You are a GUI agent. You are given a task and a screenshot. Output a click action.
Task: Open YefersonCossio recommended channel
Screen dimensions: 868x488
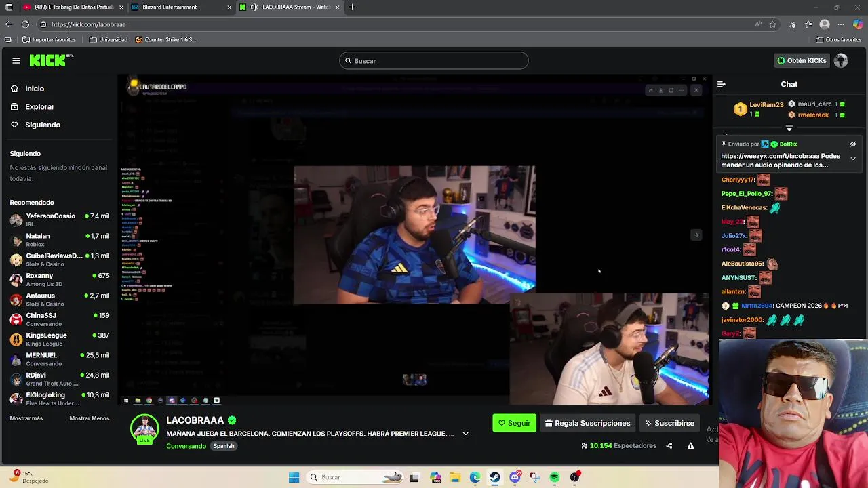pyautogui.click(x=60, y=220)
